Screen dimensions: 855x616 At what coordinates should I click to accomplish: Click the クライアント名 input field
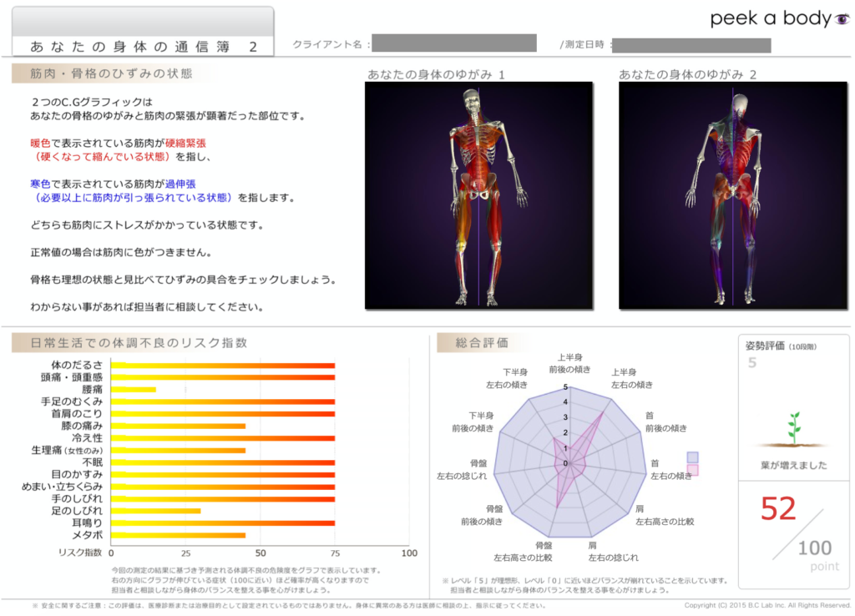pos(453,43)
